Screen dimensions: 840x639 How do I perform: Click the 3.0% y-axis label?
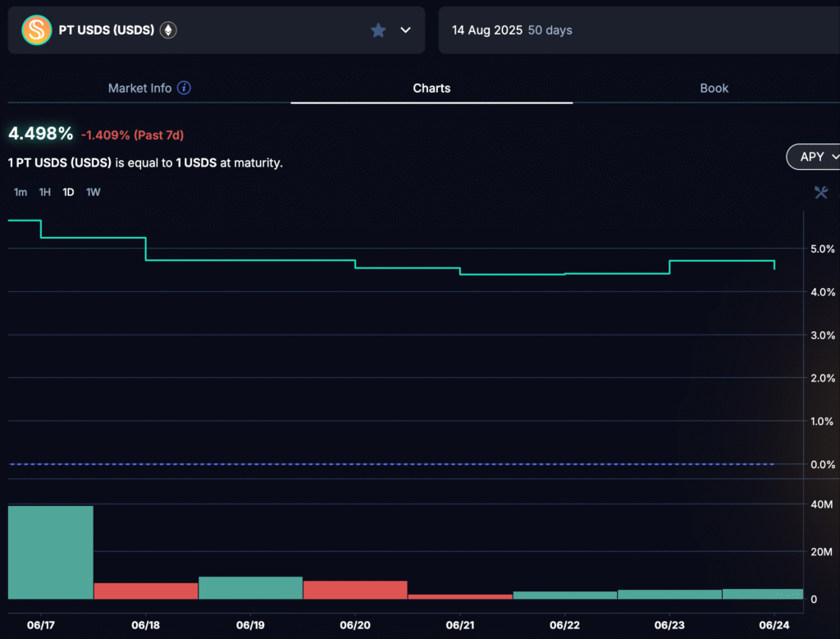pyautogui.click(x=822, y=335)
